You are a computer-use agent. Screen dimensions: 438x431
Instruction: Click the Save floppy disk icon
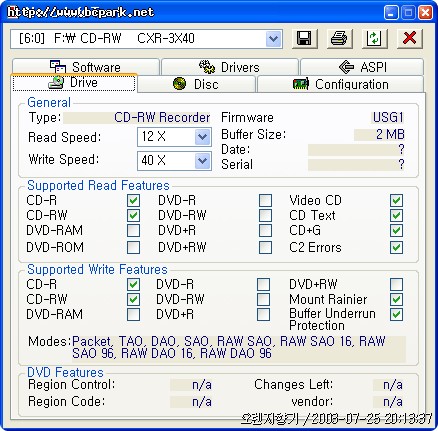click(x=305, y=38)
